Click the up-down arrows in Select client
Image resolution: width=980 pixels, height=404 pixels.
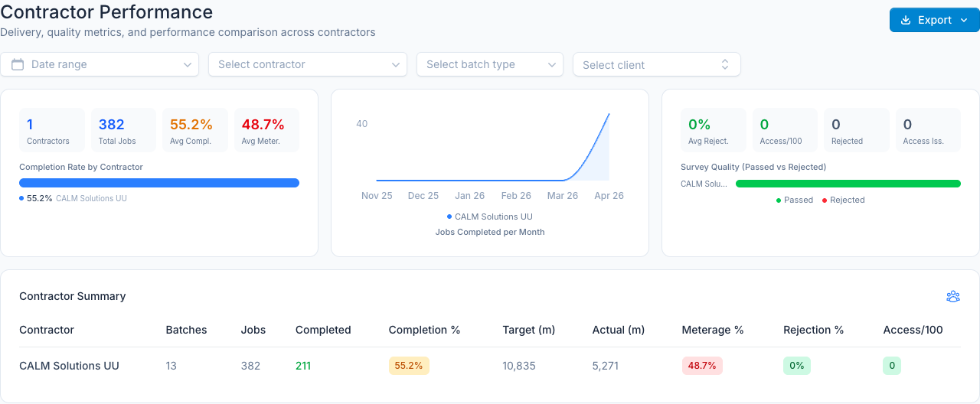(725, 65)
